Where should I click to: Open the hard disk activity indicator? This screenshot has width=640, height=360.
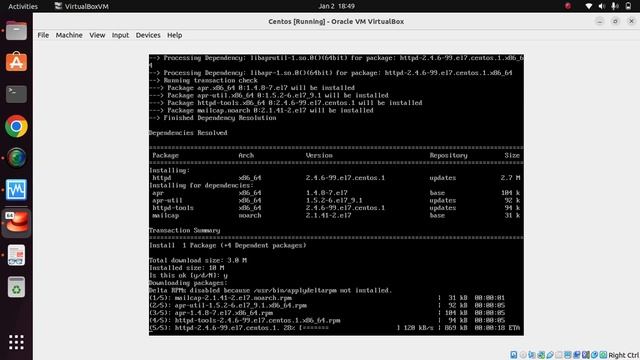[x=514, y=355]
